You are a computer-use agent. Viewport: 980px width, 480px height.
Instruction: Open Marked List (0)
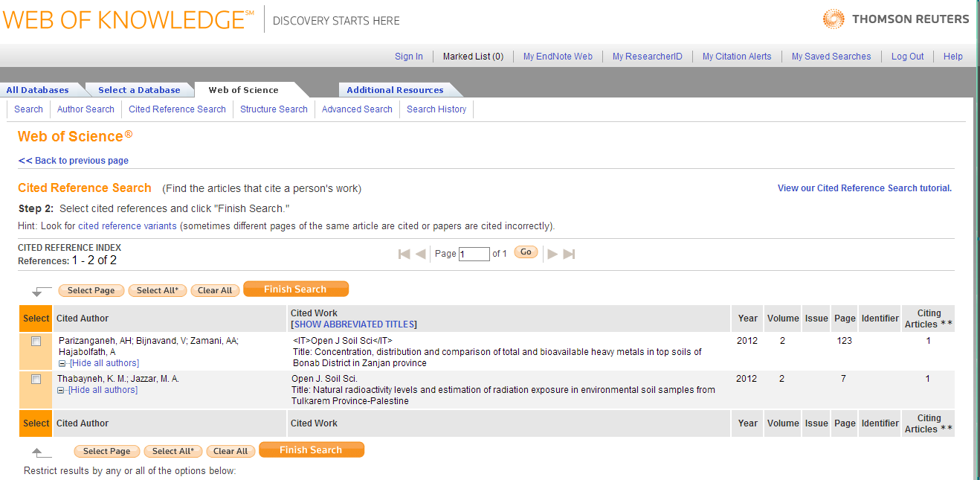pyautogui.click(x=473, y=57)
